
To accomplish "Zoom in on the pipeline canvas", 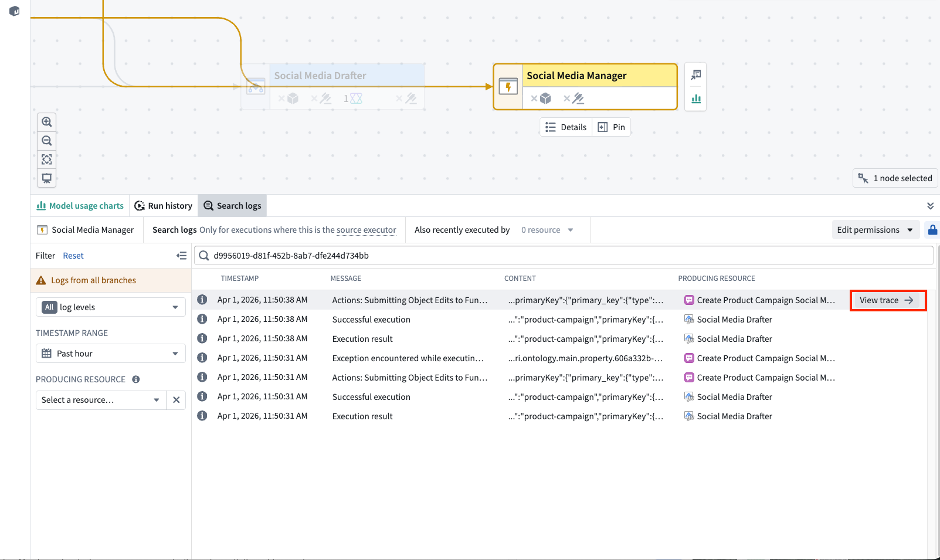I will 46,121.
